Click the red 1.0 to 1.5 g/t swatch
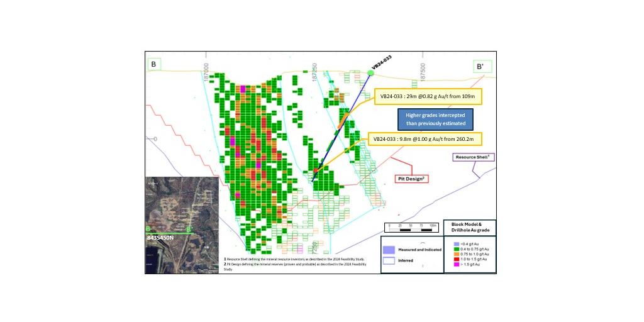 [456, 260]
